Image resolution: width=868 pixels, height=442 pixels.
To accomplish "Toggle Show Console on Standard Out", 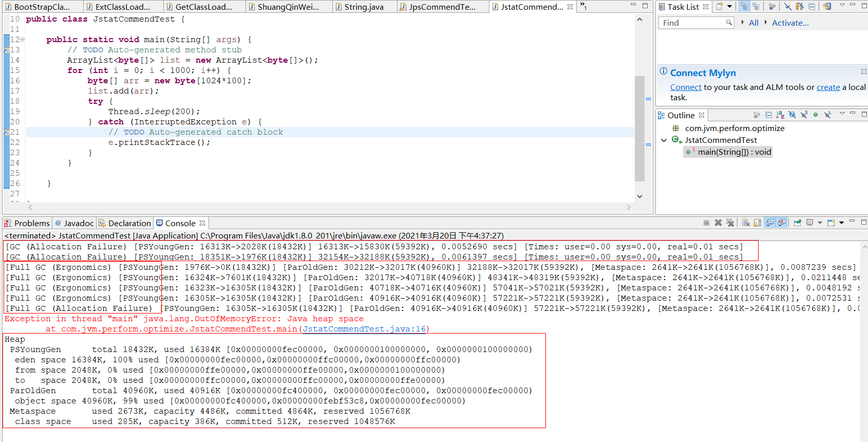I will tap(770, 223).
